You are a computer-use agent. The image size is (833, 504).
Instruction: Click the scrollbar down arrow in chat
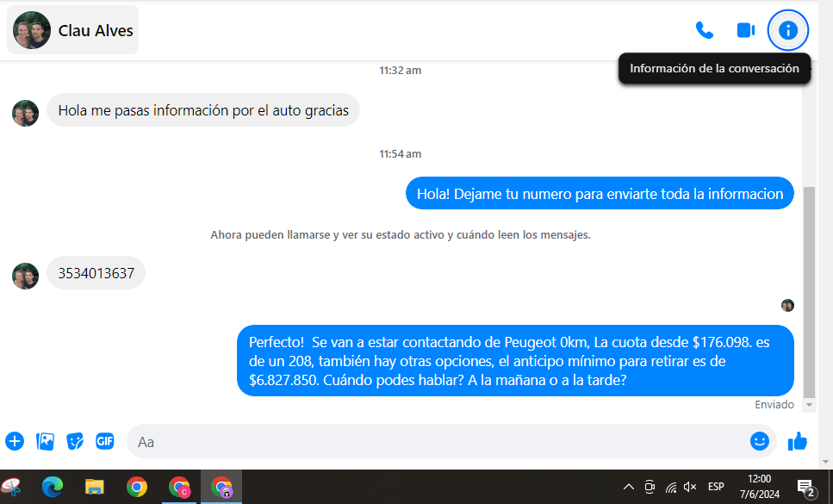pos(809,405)
